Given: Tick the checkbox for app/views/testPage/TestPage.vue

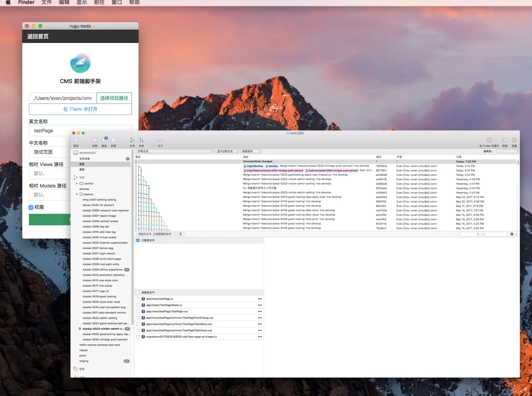Looking at the screenshot, I should point(138,311).
